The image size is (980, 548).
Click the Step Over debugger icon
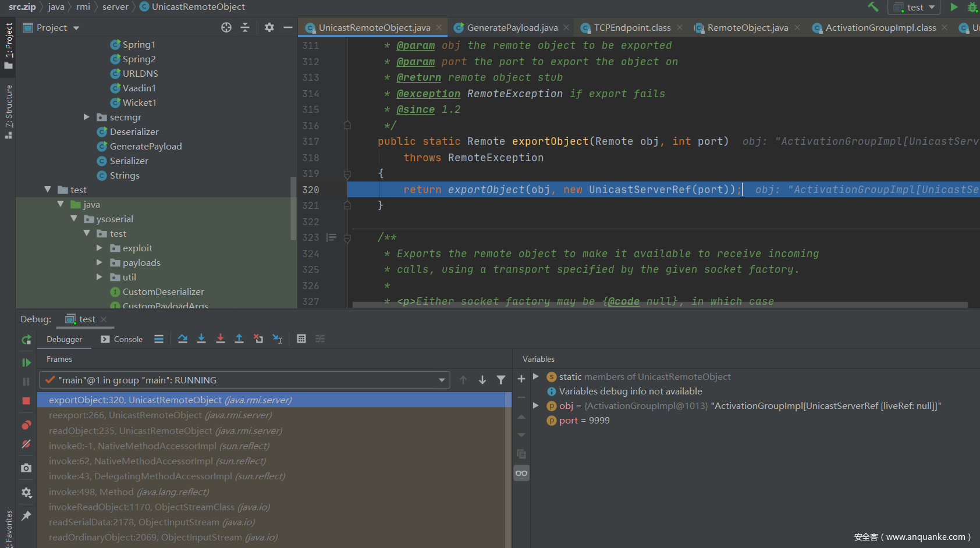pyautogui.click(x=183, y=339)
